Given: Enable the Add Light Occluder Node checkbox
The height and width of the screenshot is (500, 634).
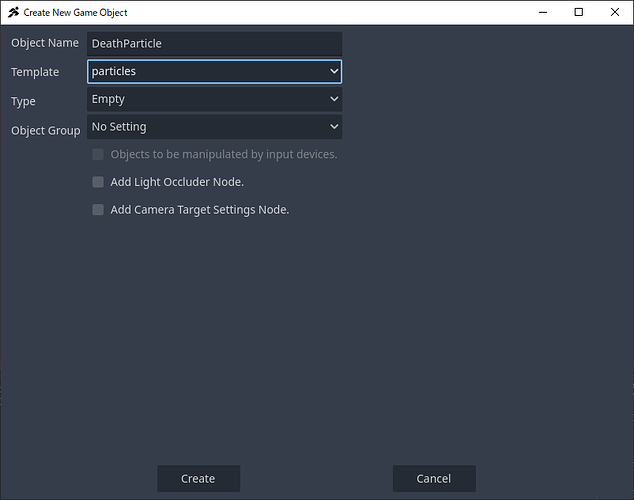Looking at the screenshot, I should pos(98,182).
